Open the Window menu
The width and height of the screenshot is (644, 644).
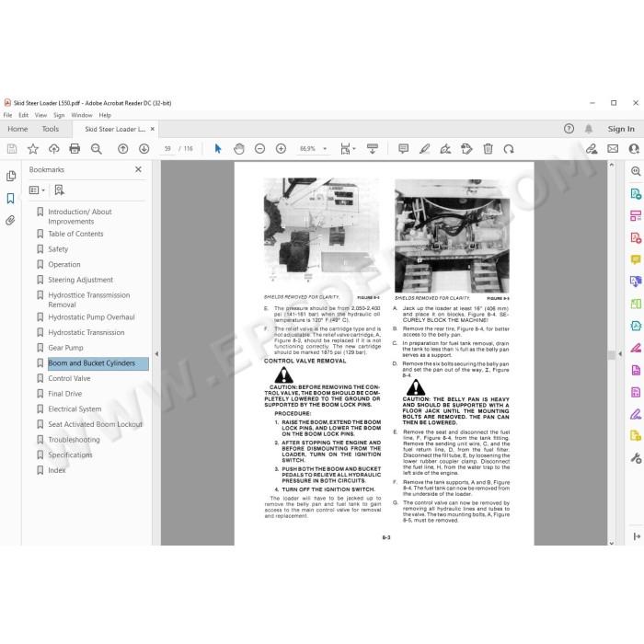pos(82,115)
